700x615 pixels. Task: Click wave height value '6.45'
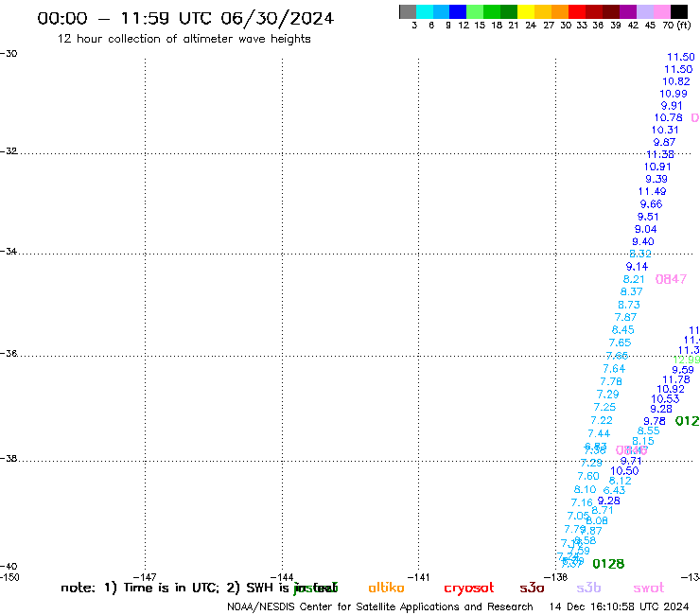[x=622, y=329]
